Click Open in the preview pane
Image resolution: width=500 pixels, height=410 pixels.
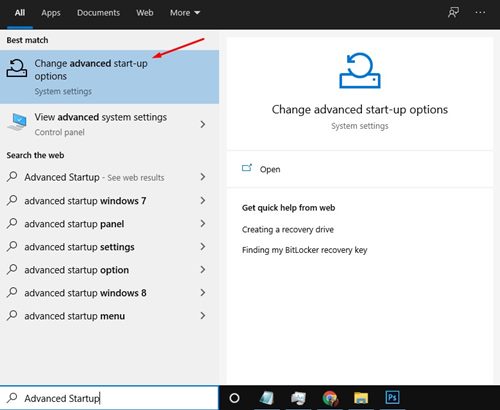click(270, 169)
